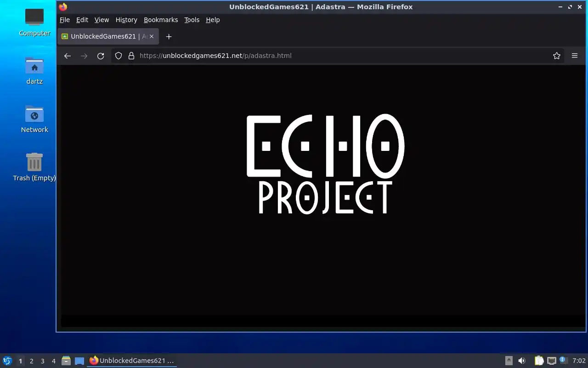Viewport: 588px width, 368px height.
Task: Select the Network desktop icon
Action: click(34, 119)
